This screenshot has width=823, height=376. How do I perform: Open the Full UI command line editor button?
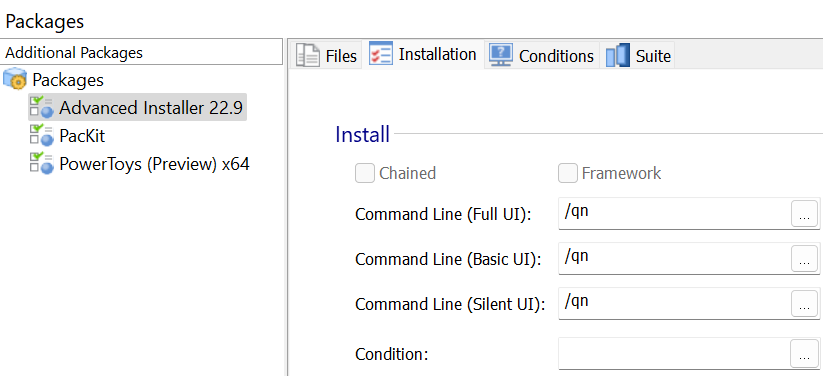click(x=804, y=214)
